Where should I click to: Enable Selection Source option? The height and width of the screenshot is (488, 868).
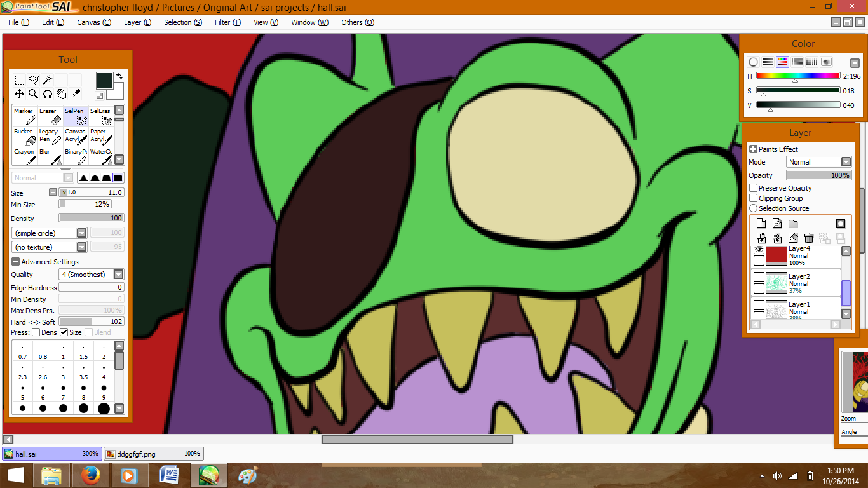click(754, 208)
